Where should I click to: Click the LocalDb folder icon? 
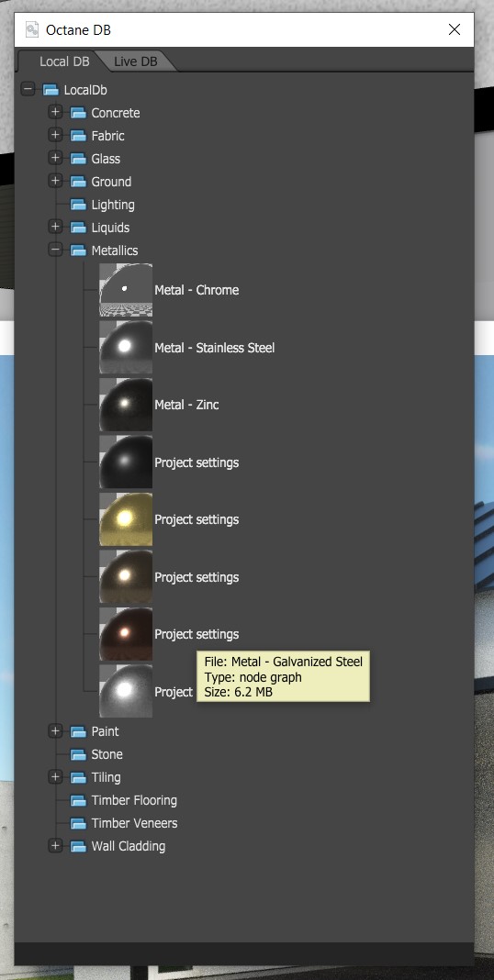[51, 90]
